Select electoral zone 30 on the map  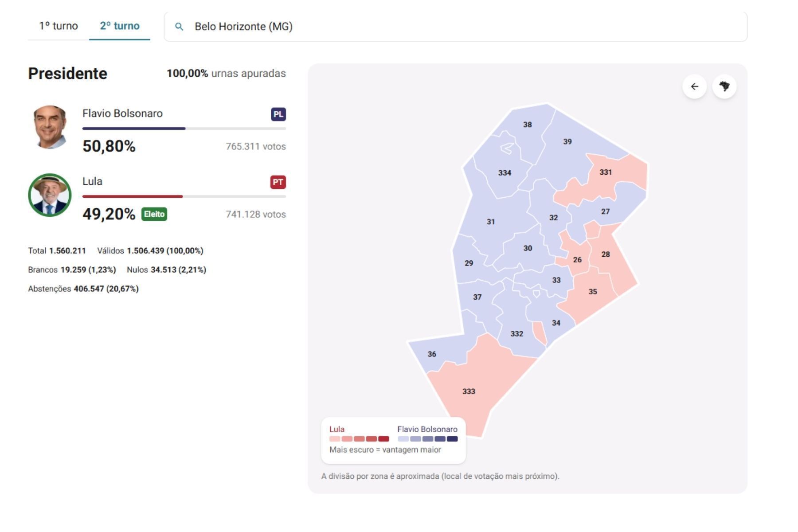click(x=528, y=248)
